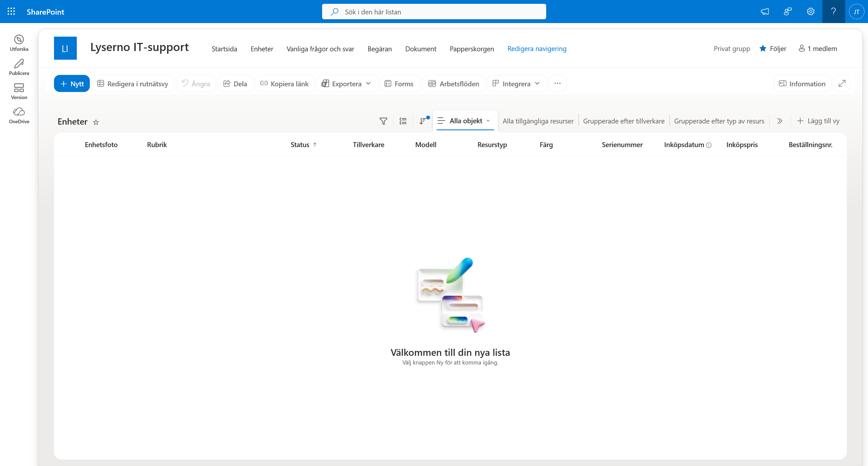
Task: Open the help question mark icon
Action: tap(833, 11)
